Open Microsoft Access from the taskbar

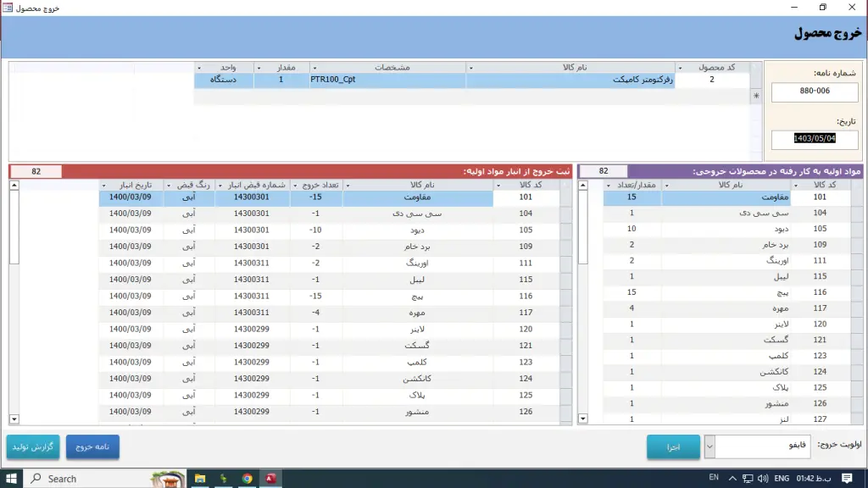click(x=270, y=478)
